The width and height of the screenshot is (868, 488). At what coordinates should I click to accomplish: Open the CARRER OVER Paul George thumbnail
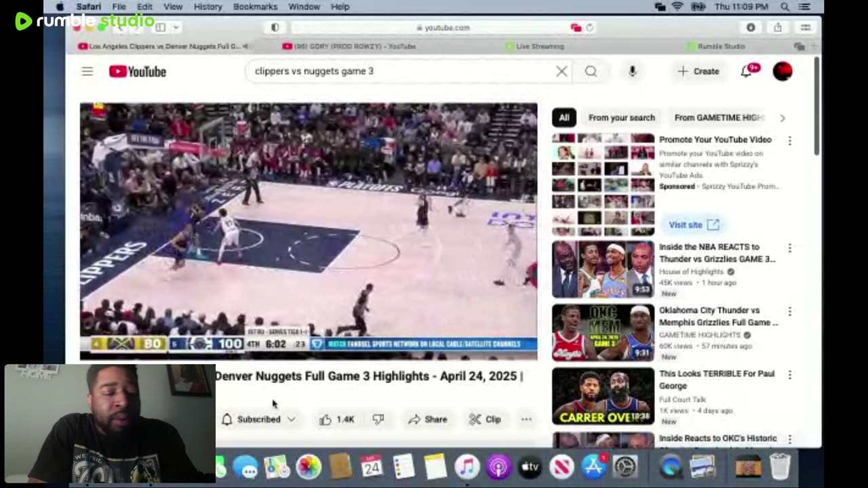[x=603, y=396]
